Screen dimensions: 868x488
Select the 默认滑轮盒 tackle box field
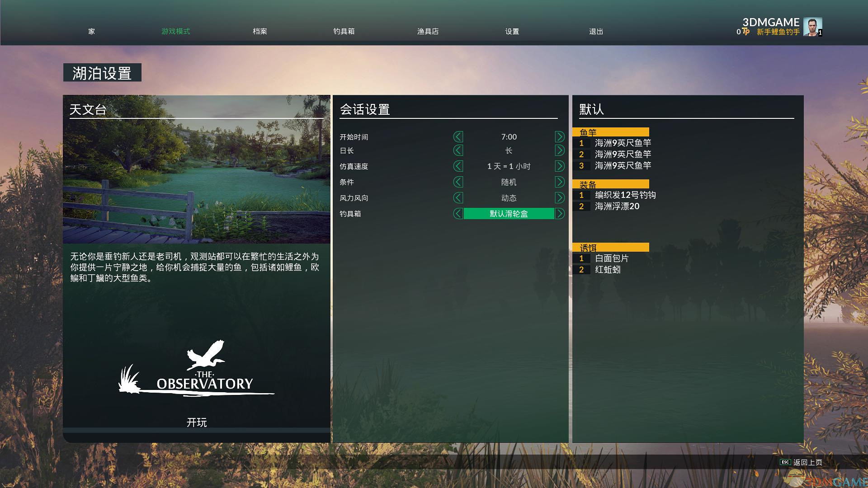(509, 214)
